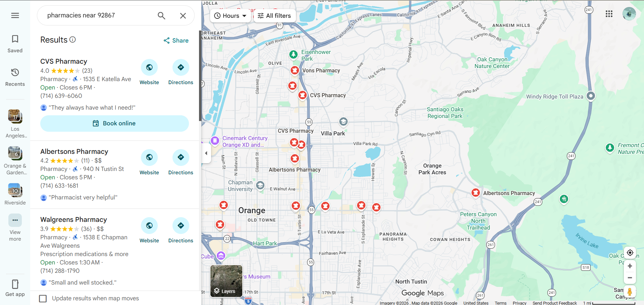Open the CVS Pharmacy result title
This screenshot has height=305, width=644.
[x=64, y=61]
